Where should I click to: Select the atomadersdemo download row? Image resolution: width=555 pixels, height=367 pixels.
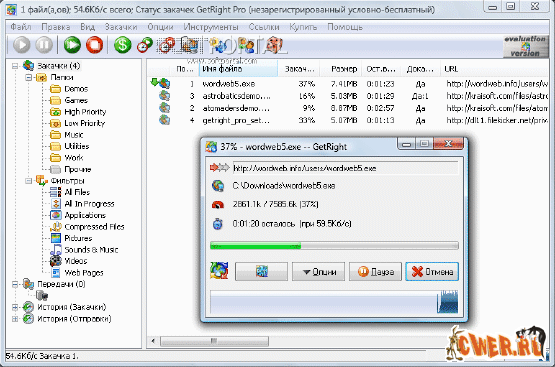pyautogui.click(x=349, y=108)
